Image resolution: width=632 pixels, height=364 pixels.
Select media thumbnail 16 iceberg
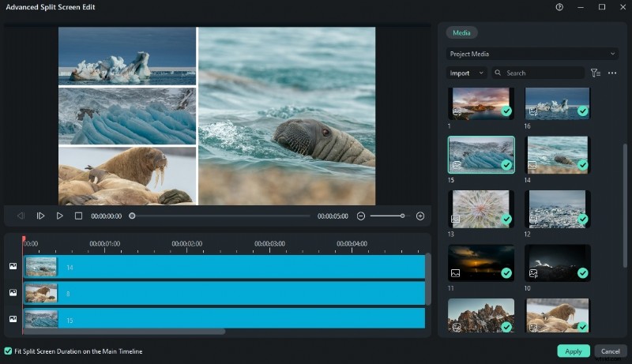click(558, 103)
